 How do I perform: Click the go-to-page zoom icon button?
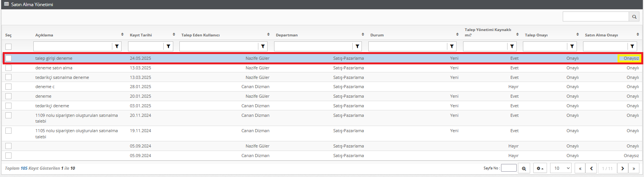point(524,168)
